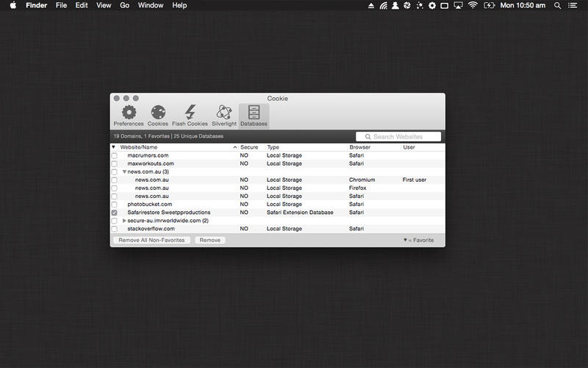Open the View menu
The image size is (588, 368).
[x=104, y=5]
